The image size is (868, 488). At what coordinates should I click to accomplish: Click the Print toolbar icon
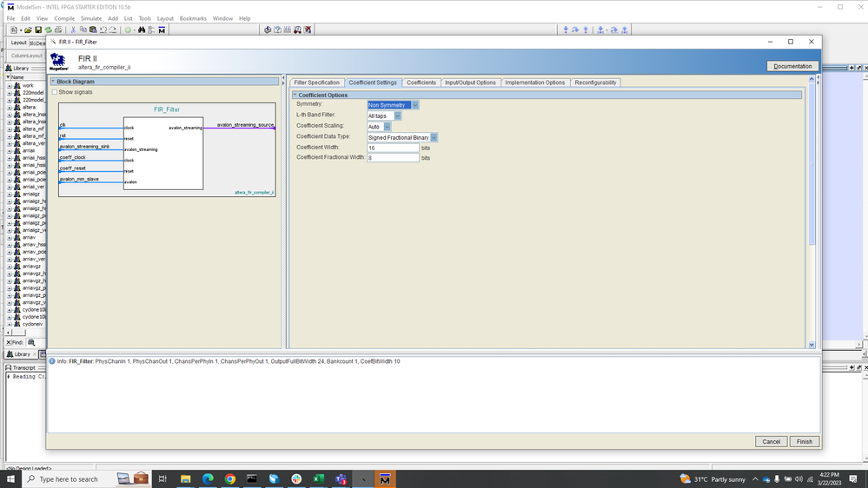58,30
